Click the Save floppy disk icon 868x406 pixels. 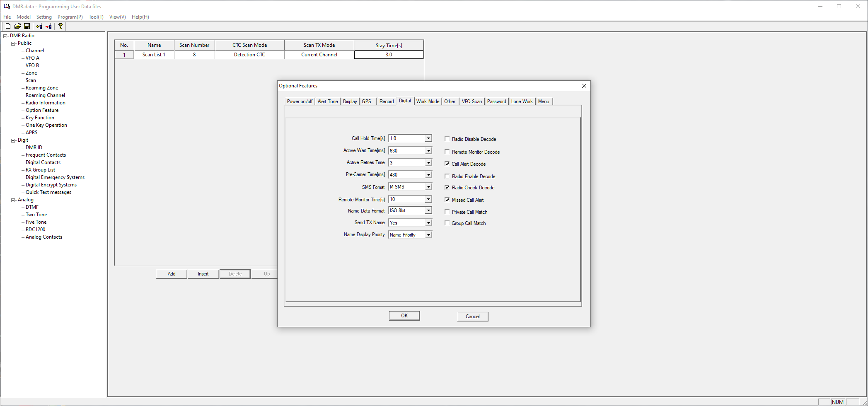coord(27,26)
